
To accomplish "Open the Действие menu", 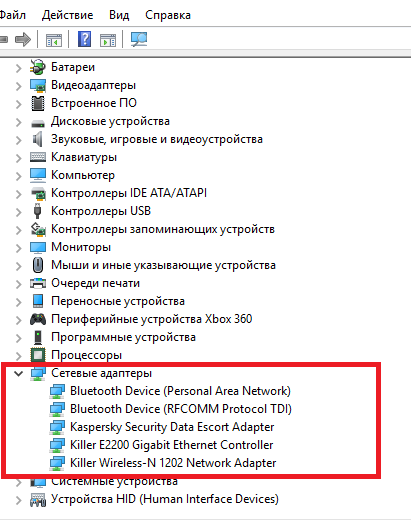I will click(67, 15).
